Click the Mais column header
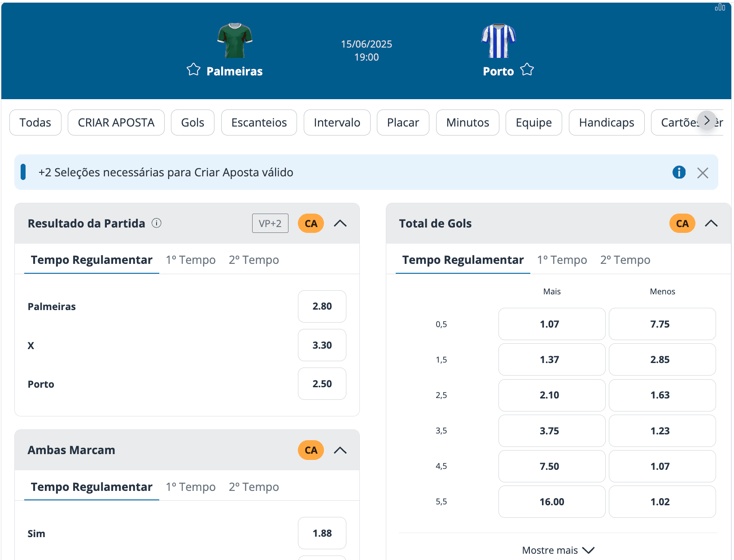 coord(552,292)
